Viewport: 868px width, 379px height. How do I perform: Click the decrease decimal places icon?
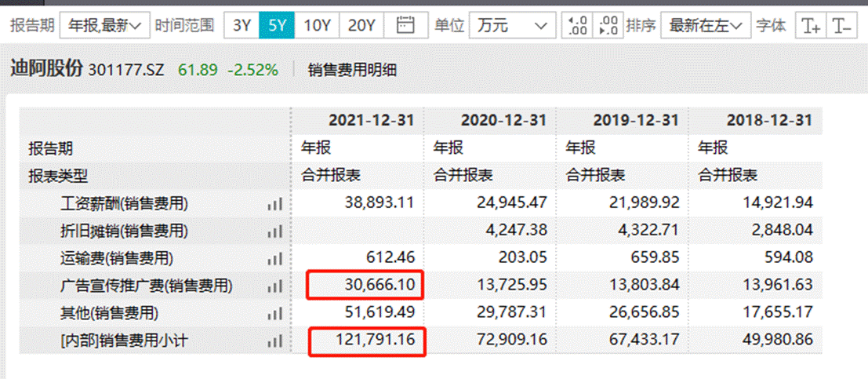[608, 26]
